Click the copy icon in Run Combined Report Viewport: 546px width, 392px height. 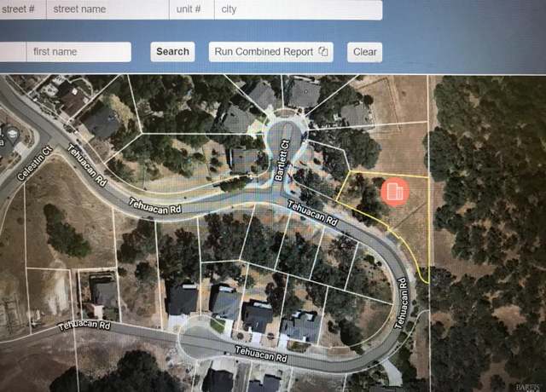pyautogui.click(x=323, y=51)
